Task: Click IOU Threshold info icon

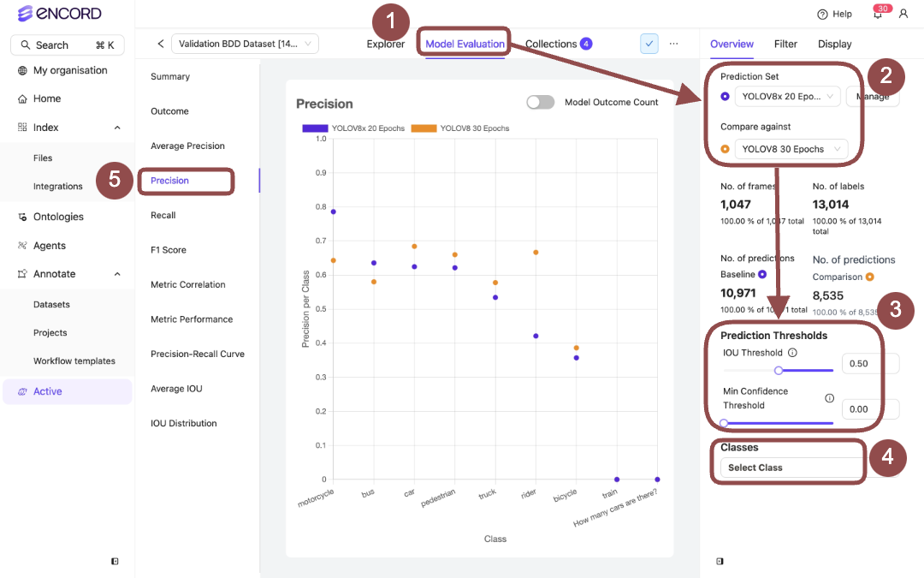Action: coord(792,353)
